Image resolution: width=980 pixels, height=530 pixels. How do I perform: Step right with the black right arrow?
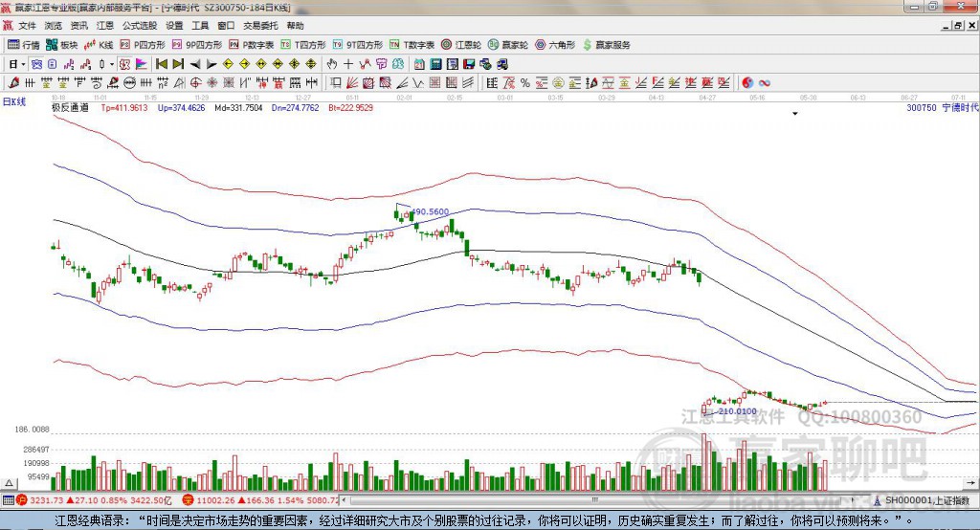212,64
